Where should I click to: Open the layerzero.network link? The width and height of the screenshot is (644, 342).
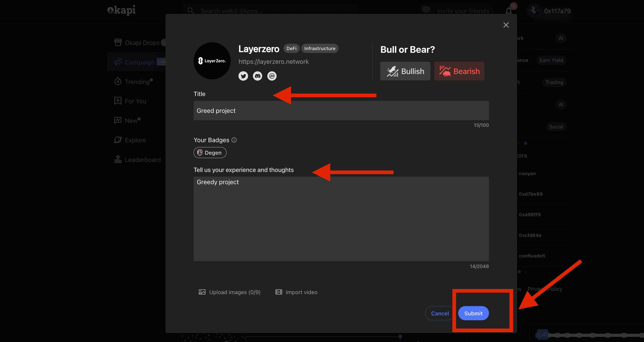[273, 62]
